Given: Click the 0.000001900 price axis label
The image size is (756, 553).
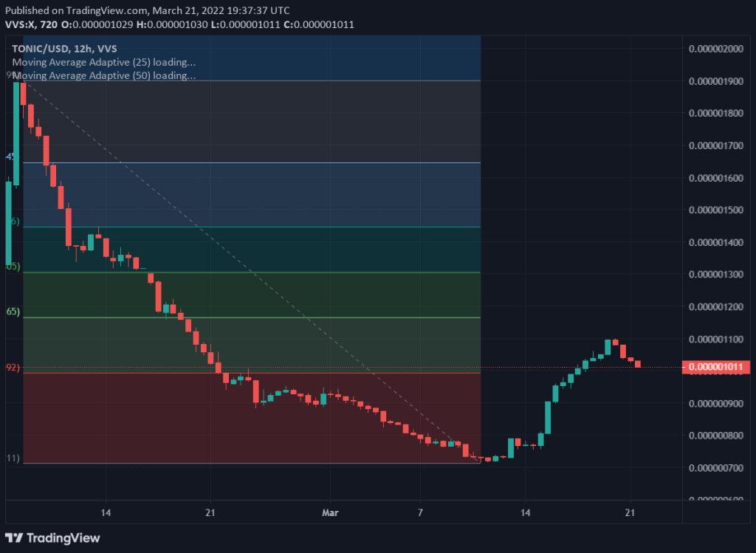Looking at the screenshot, I should point(716,81).
